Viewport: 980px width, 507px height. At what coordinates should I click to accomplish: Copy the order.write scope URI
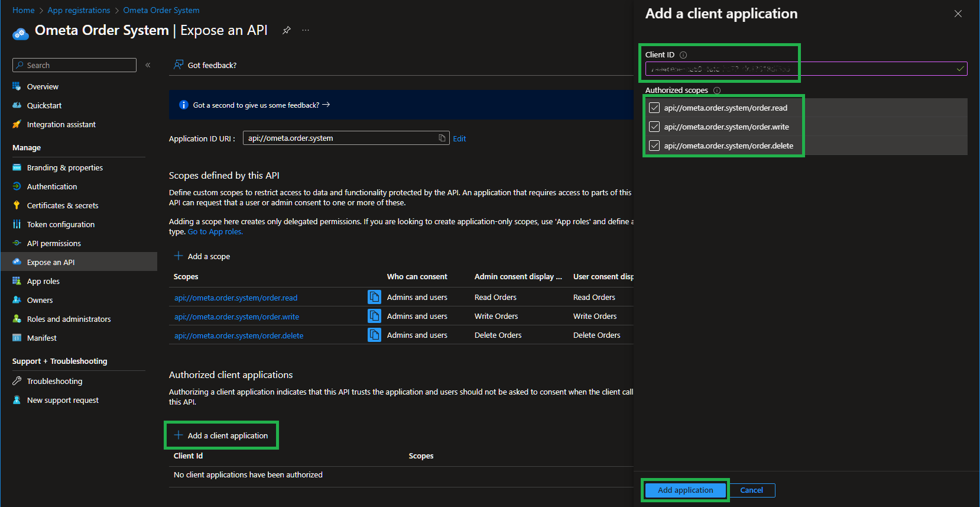point(374,316)
